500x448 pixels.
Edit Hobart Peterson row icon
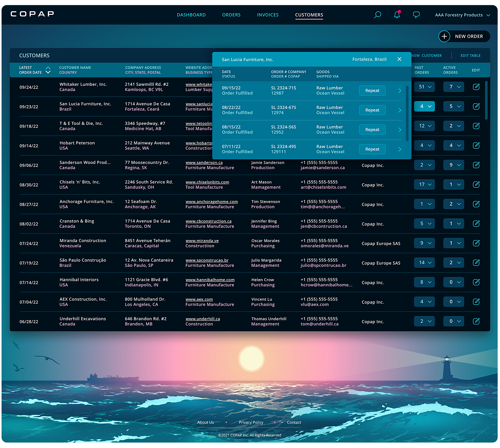(x=476, y=145)
